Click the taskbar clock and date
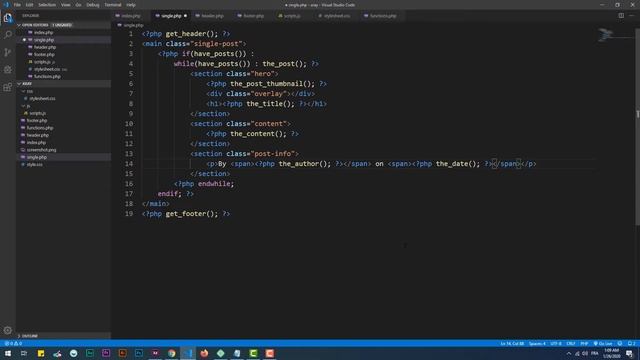 pyautogui.click(x=611, y=353)
